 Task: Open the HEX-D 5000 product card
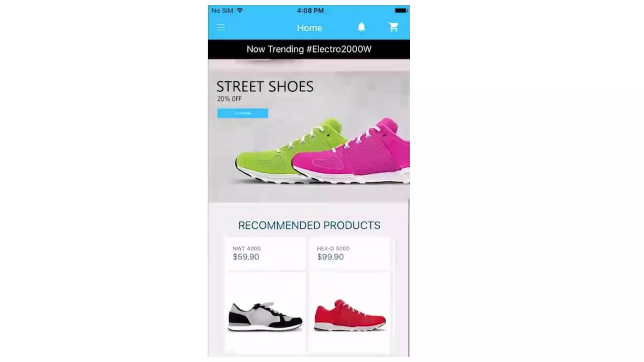click(x=349, y=295)
